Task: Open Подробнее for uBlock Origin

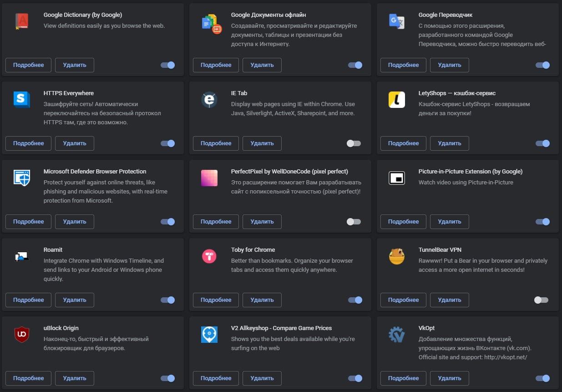Action: coord(29,378)
